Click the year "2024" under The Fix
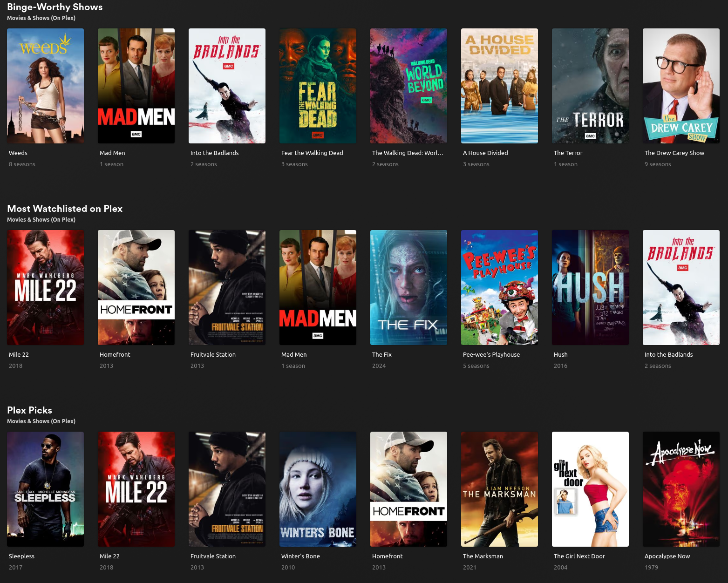 pyautogui.click(x=379, y=366)
